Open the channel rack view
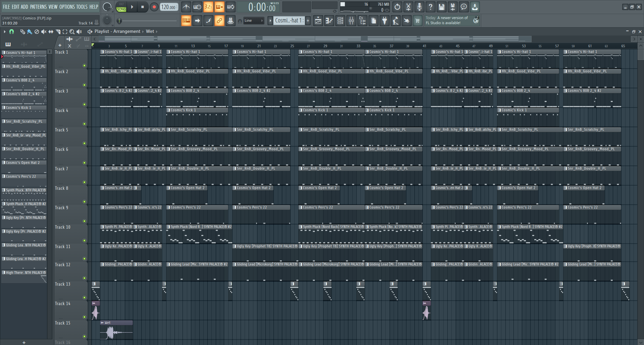 (x=340, y=21)
